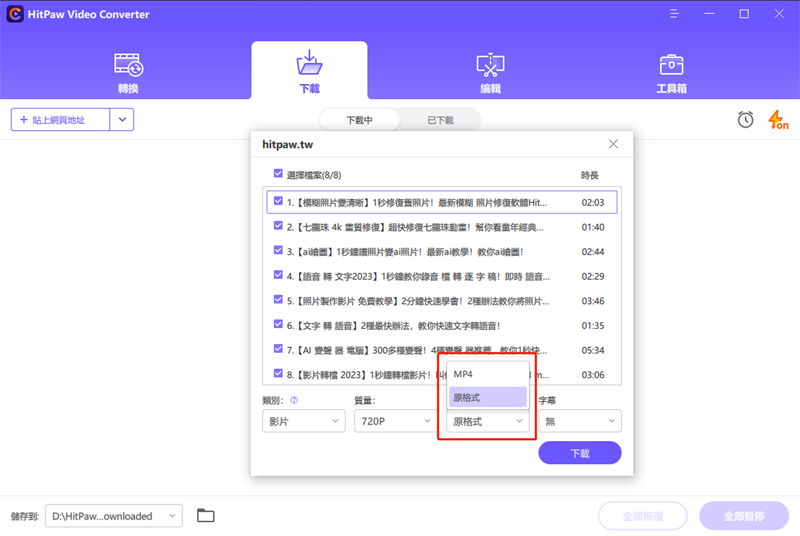The image size is (800, 536).
Task: Select the 02:03 duration of video 1
Action: click(593, 202)
